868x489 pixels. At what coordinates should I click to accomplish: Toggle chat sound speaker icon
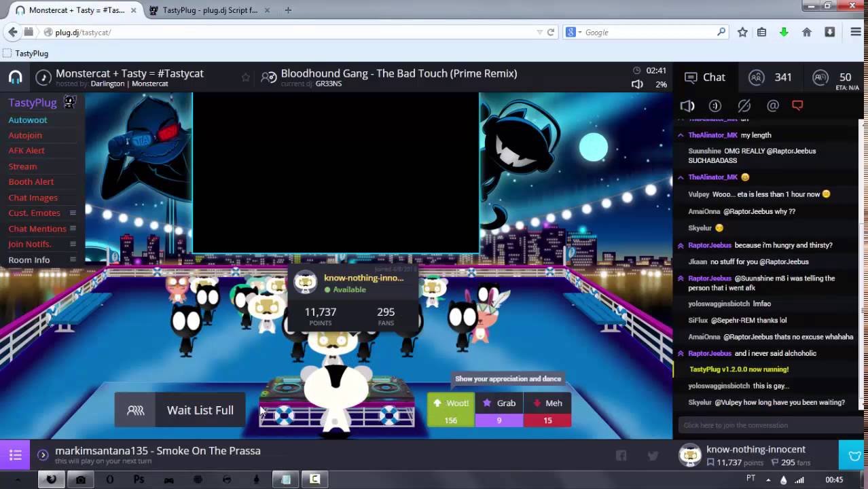click(x=687, y=106)
